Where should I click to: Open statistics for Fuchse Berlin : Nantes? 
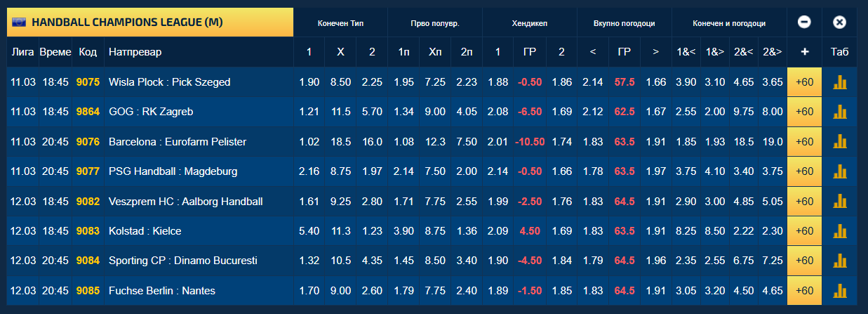coord(839,291)
